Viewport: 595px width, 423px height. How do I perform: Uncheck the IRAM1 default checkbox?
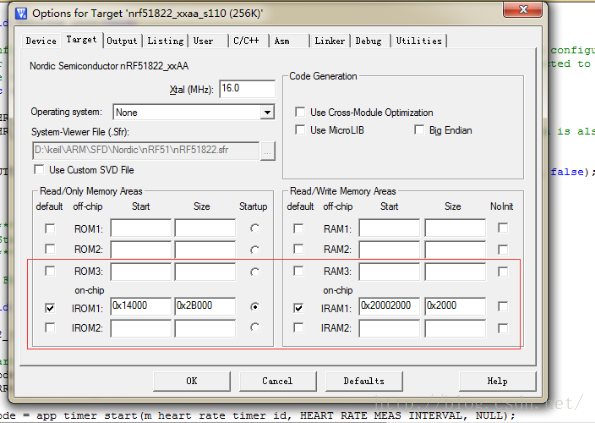pos(298,308)
